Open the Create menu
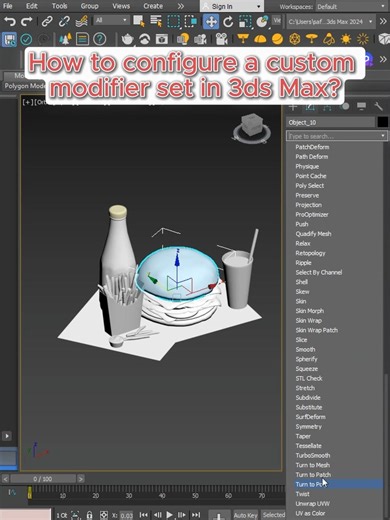Screen dimensions: 390x520 (x=153, y=6)
